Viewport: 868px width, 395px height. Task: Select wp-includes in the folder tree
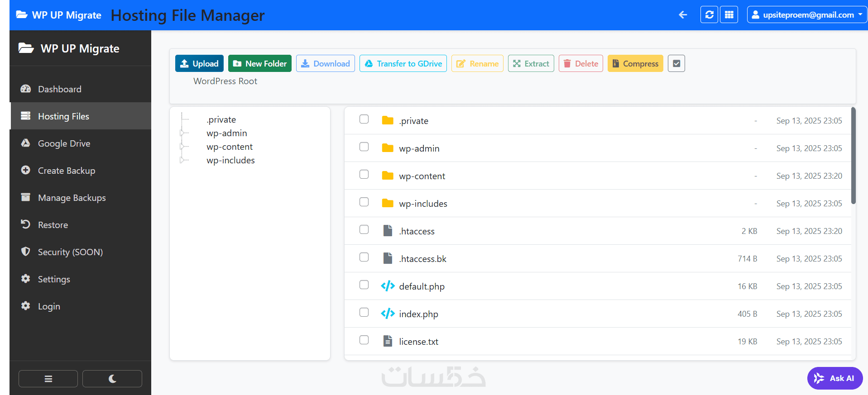(x=230, y=160)
